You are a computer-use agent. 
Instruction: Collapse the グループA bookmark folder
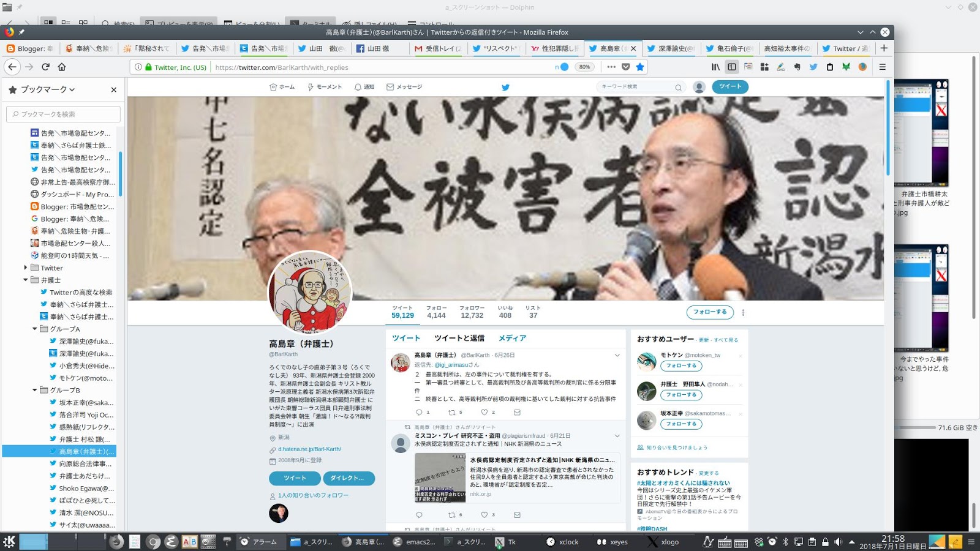click(x=34, y=329)
